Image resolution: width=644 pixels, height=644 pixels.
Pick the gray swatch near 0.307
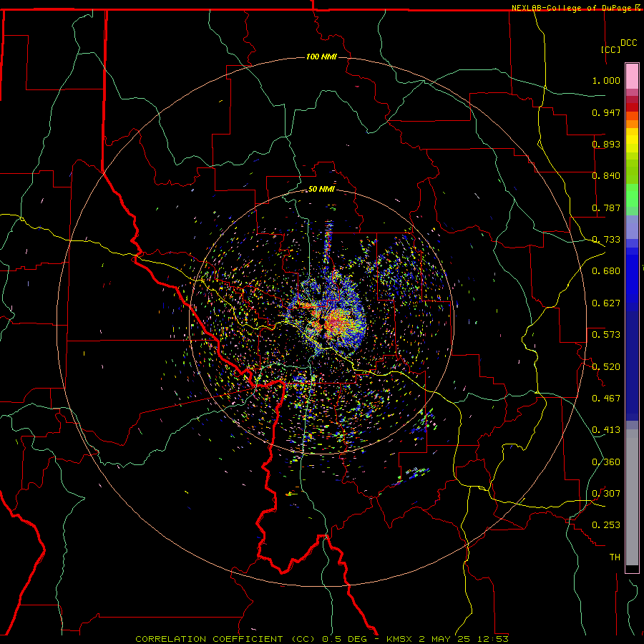point(632,497)
